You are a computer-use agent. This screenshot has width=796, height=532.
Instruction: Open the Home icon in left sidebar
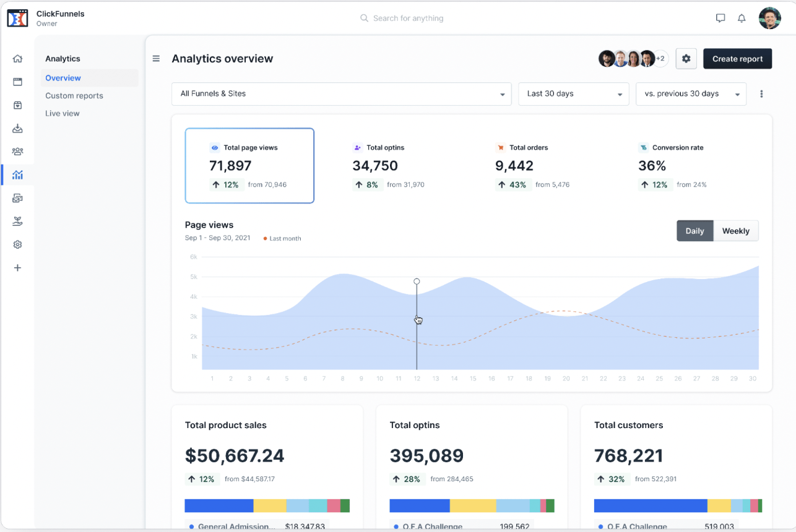(x=17, y=59)
